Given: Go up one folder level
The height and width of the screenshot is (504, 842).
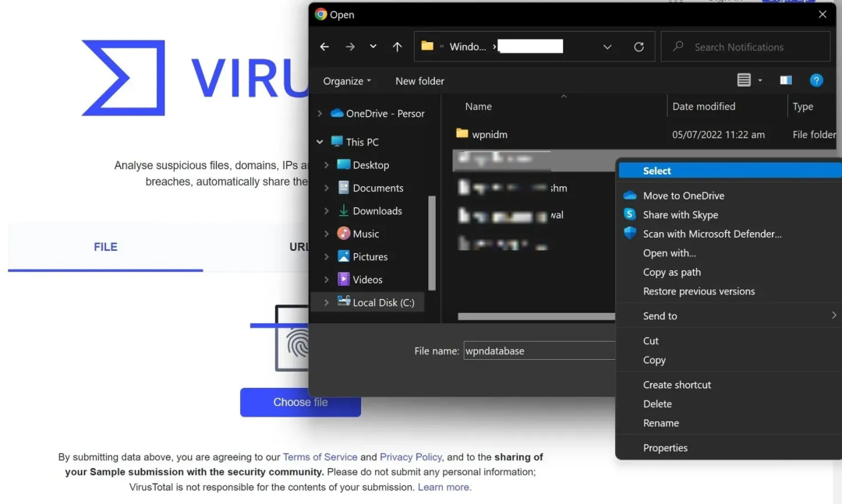Looking at the screenshot, I should tap(397, 47).
